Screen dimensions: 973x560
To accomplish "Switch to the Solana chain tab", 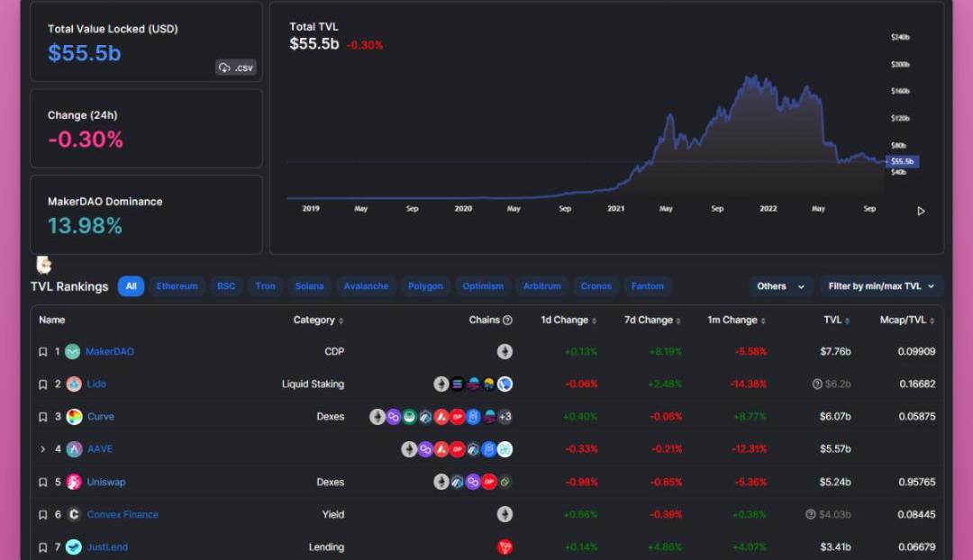I will [x=309, y=286].
